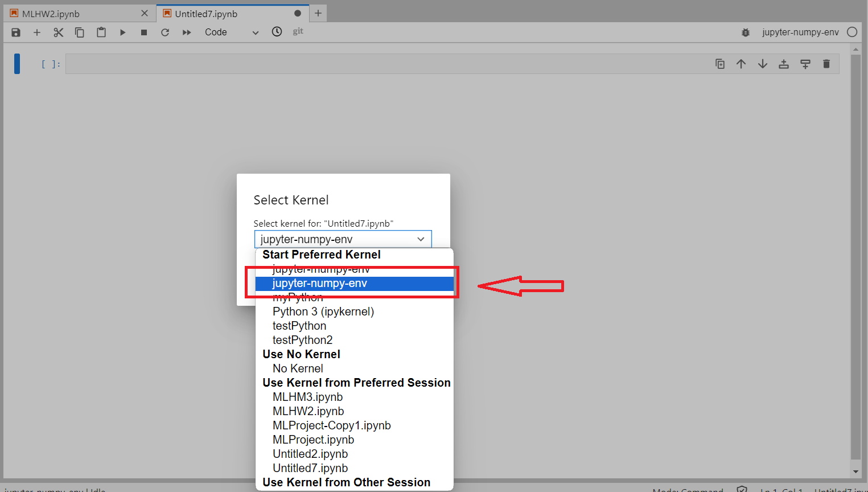This screenshot has width=868, height=492.
Task: Copy the selected cell from the toolbar
Action: coord(80,32)
